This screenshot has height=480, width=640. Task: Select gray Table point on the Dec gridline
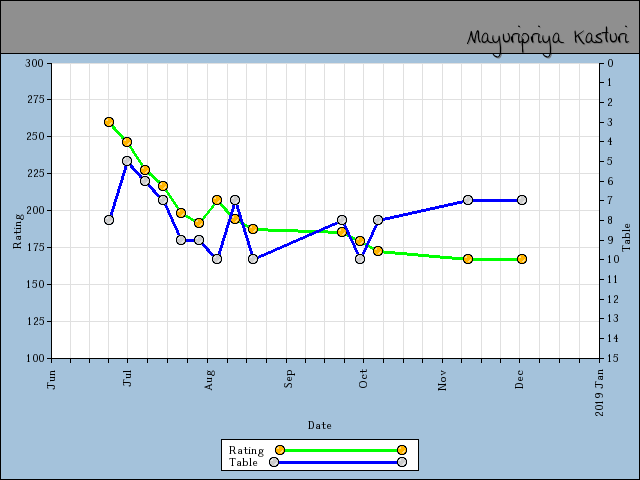(522, 200)
